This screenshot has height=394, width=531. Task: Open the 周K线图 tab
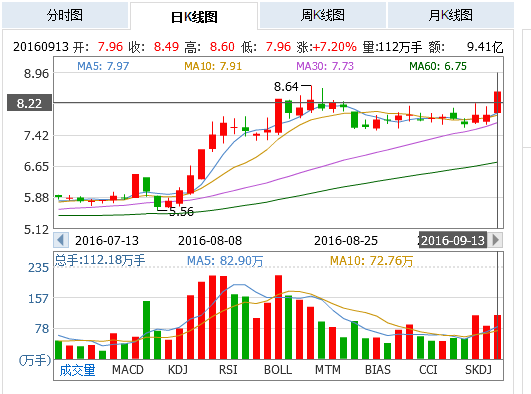pyautogui.click(x=323, y=15)
